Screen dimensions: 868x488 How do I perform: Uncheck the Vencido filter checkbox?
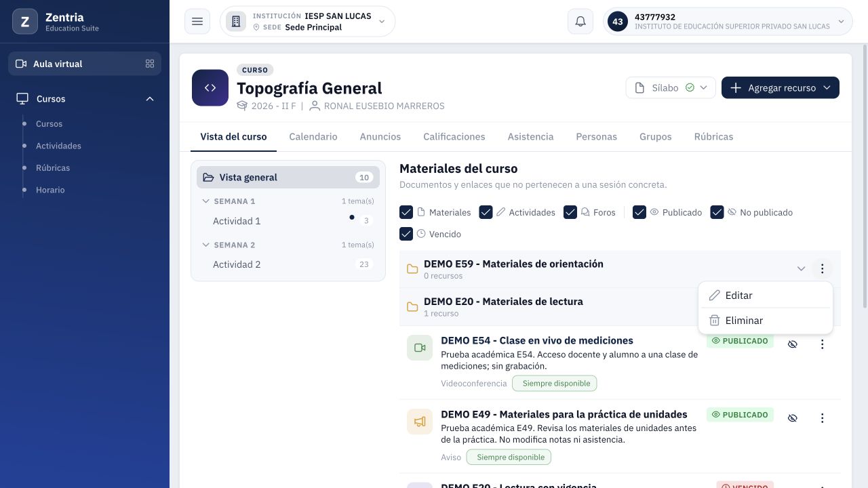pos(406,234)
